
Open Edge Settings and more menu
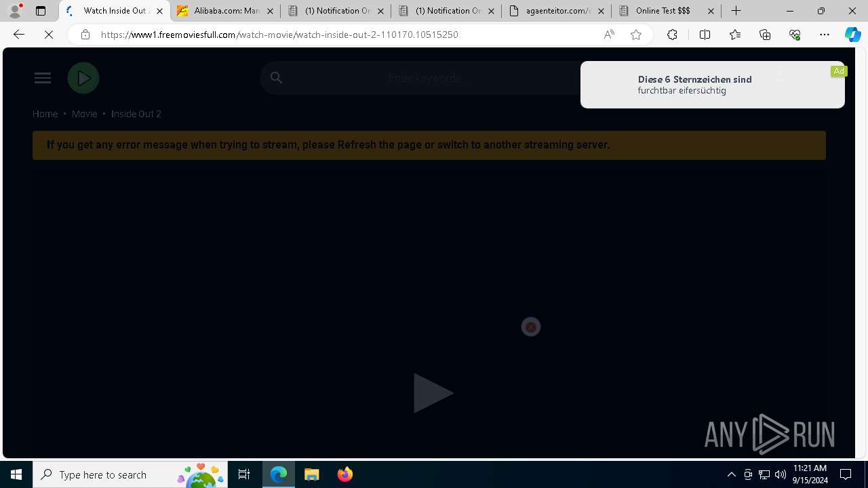pos(825,35)
